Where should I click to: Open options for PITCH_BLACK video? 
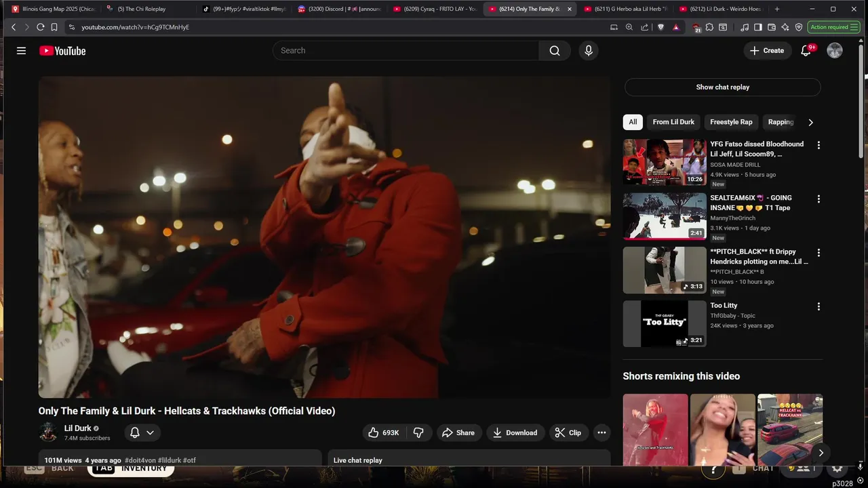[818, 253]
